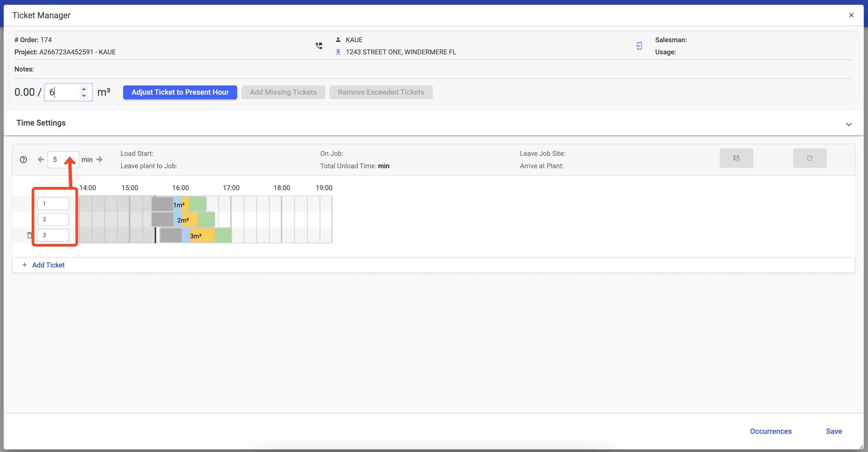Image resolution: width=868 pixels, height=452 pixels.
Task: Click the right arrow after min label
Action: [99, 160]
